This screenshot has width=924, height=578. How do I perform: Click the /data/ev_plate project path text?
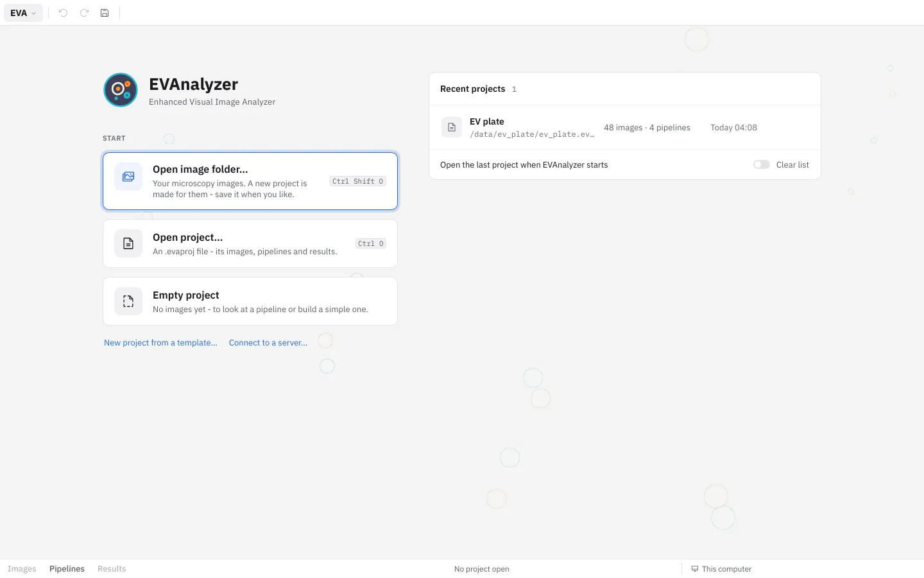pyautogui.click(x=532, y=134)
